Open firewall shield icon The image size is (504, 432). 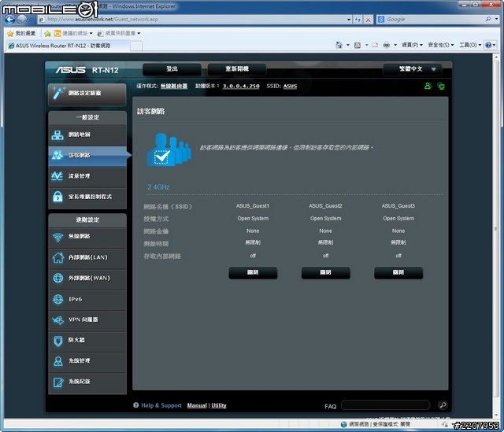57,341
